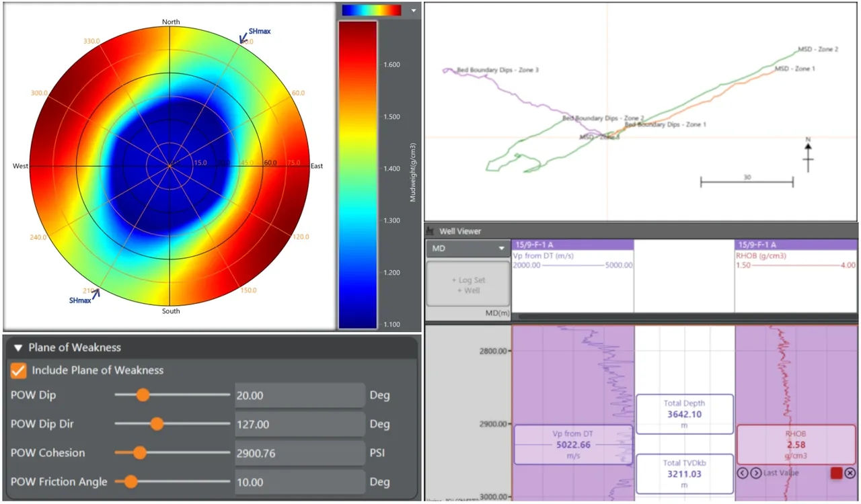Click previous value arrow under RHOB

[x=743, y=473]
